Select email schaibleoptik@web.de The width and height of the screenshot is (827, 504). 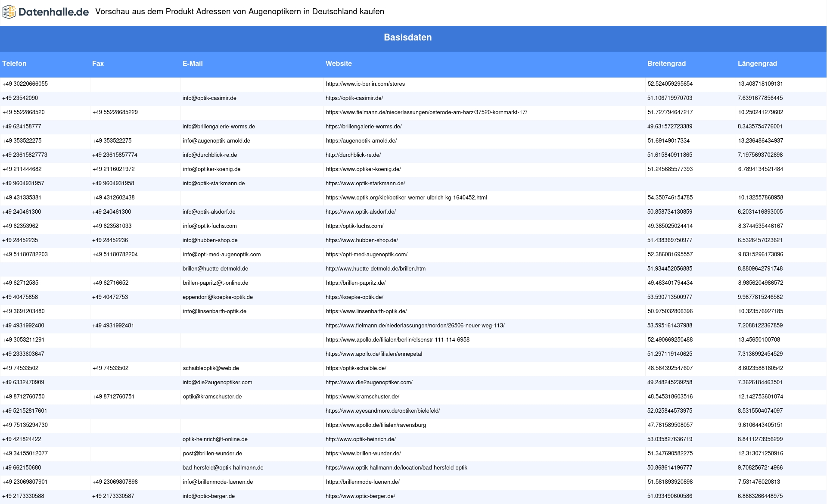pyautogui.click(x=211, y=368)
